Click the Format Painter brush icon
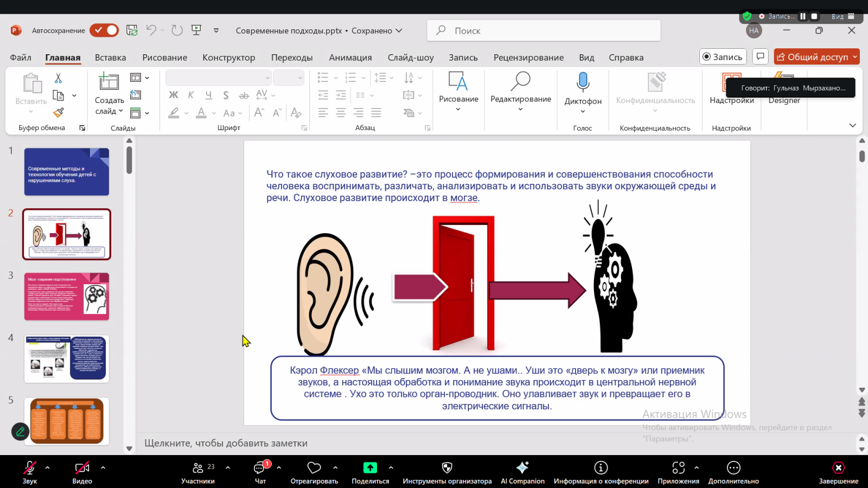Viewport: 868px width, 488px height. pos(59,112)
